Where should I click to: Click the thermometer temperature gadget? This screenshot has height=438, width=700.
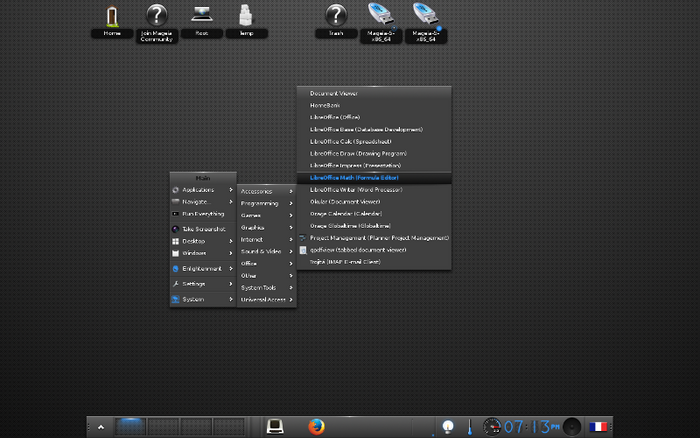click(x=470, y=427)
